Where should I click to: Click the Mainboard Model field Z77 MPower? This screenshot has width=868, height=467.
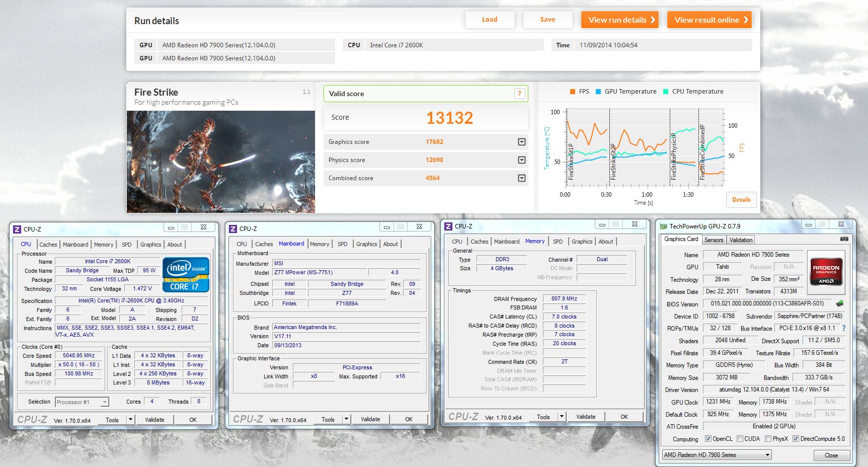(x=320, y=272)
